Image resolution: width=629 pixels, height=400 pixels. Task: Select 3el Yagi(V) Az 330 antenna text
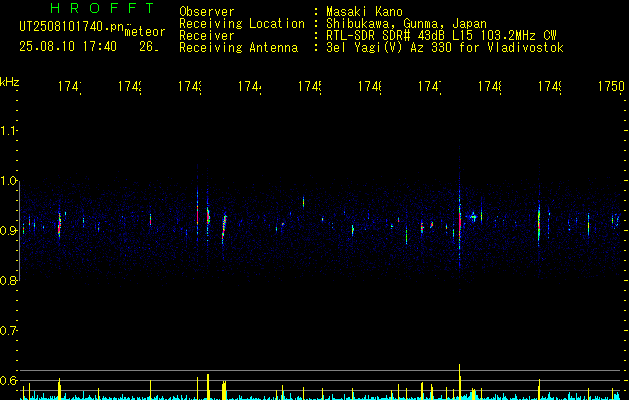[x=445, y=48]
